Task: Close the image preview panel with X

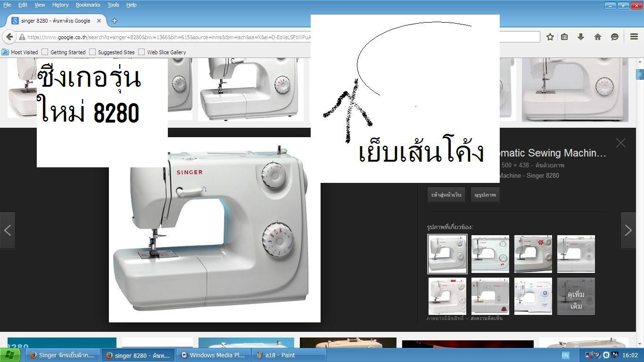Action: [x=620, y=143]
